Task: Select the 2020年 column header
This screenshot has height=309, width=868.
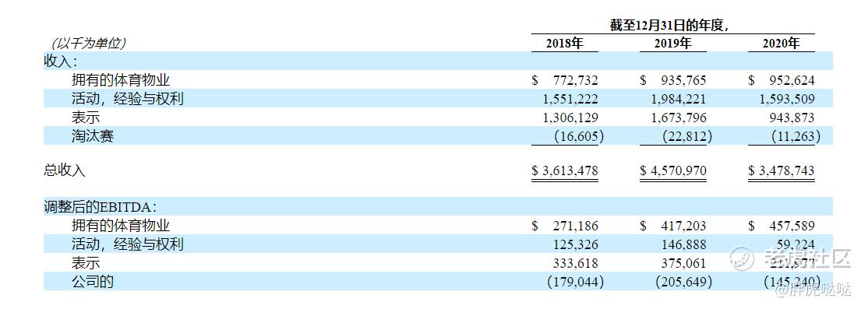Action: [x=781, y=44]
